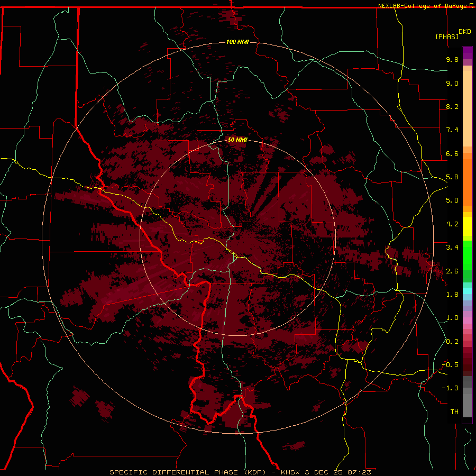Click the 6.6 value on the scale

point(452,153)
